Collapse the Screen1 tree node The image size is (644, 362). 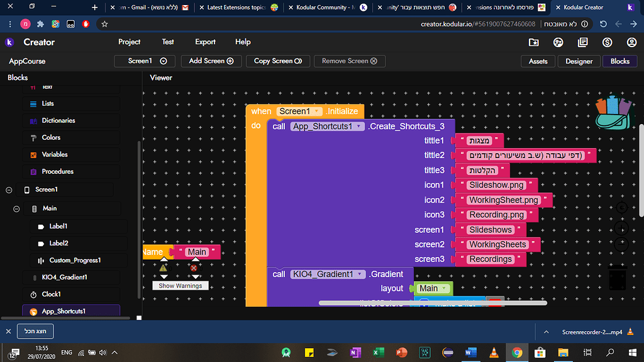pyautogui.click(x=9, y=189)
